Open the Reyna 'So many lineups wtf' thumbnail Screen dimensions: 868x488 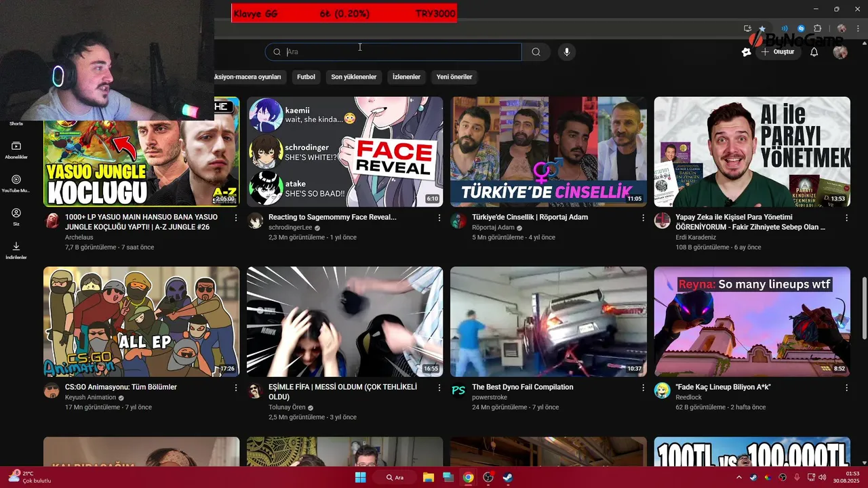click(x=752, y=321)
